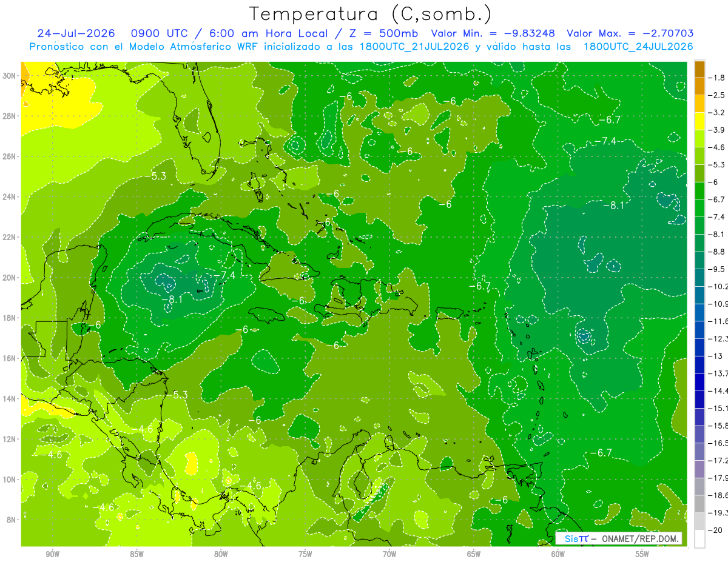Select the valid time '1800UTC_24JUL2026'
This screenshot has width=728, height=562.
point(638,47)
